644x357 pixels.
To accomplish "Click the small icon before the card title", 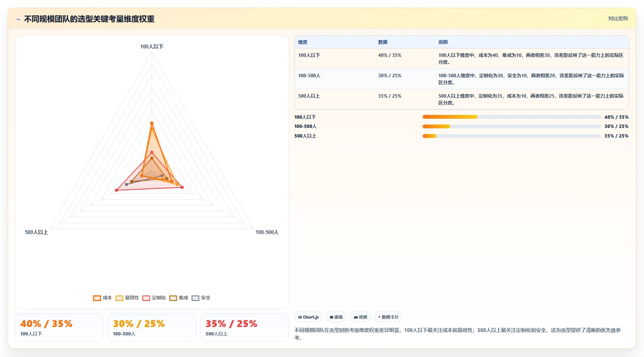I will (18, 19).
